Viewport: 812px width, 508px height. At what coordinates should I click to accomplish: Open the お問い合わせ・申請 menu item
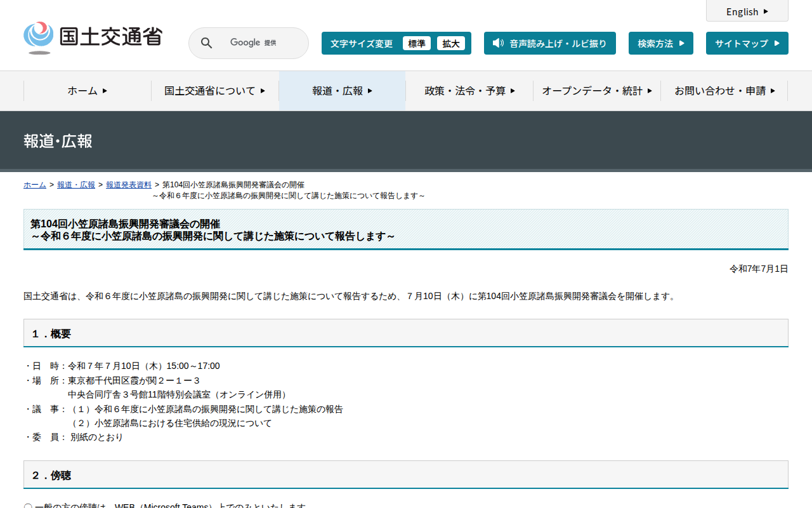[x=724, y=91]
